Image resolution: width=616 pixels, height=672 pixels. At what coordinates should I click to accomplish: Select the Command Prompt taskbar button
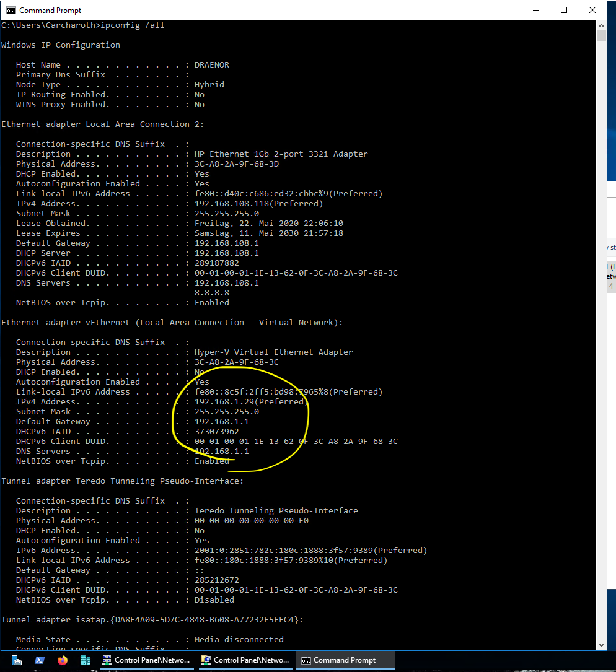[x=345, y=660]
